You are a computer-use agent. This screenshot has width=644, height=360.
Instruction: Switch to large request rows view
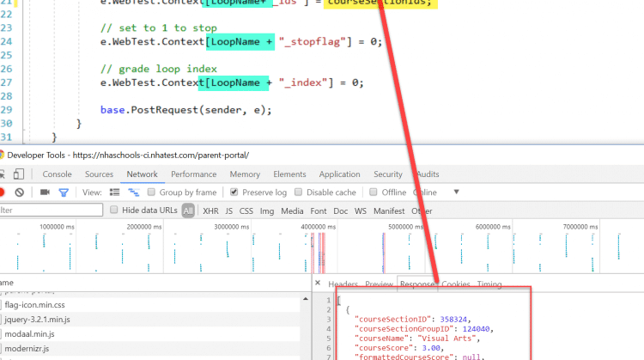114,192
